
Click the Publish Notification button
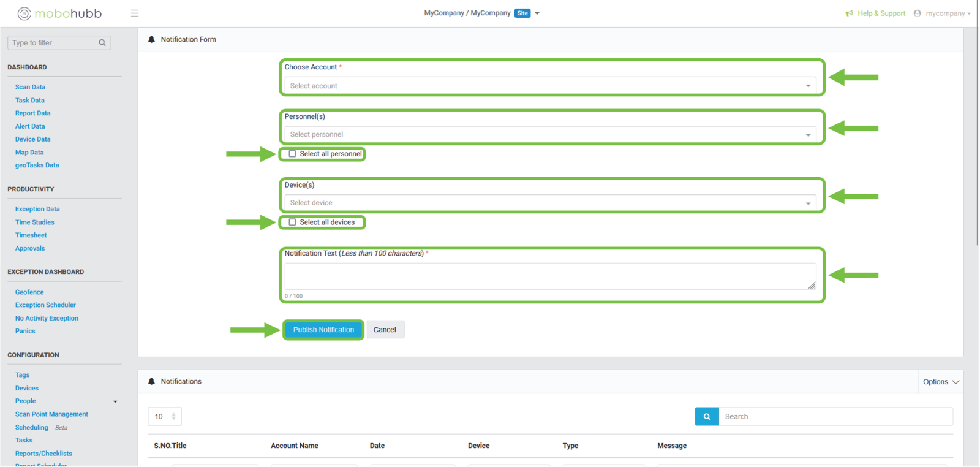click(323, 330)
